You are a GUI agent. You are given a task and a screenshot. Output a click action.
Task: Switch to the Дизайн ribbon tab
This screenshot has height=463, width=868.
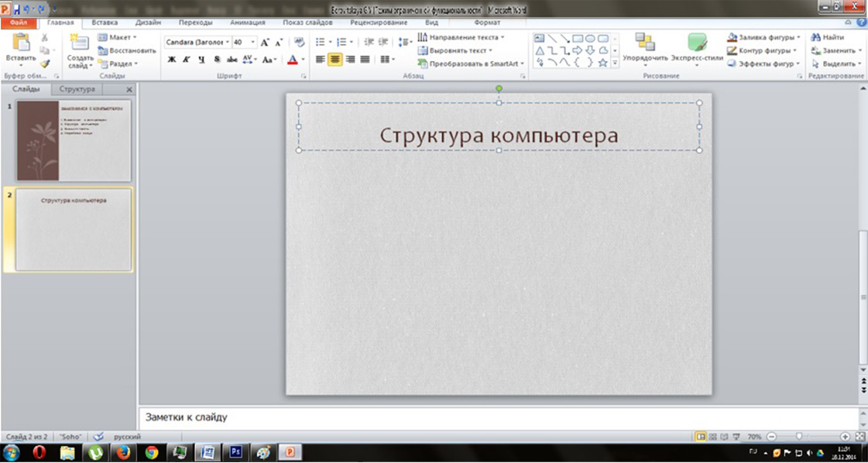tap(147, 22)
